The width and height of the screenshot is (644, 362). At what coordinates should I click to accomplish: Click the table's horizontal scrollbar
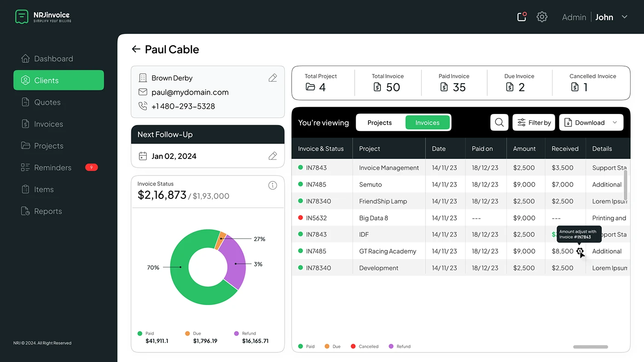tap(591, 347)
